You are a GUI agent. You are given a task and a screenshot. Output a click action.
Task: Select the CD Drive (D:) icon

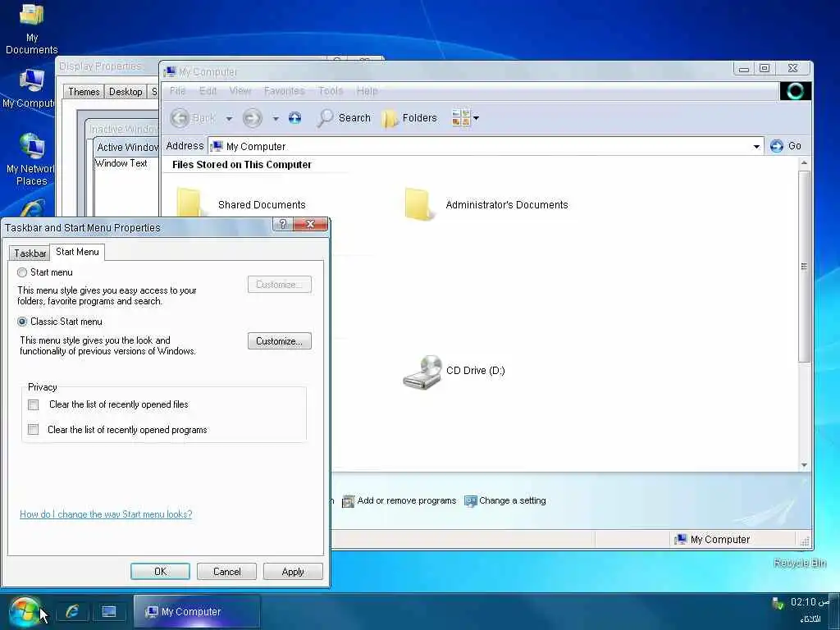click(454, 371)
